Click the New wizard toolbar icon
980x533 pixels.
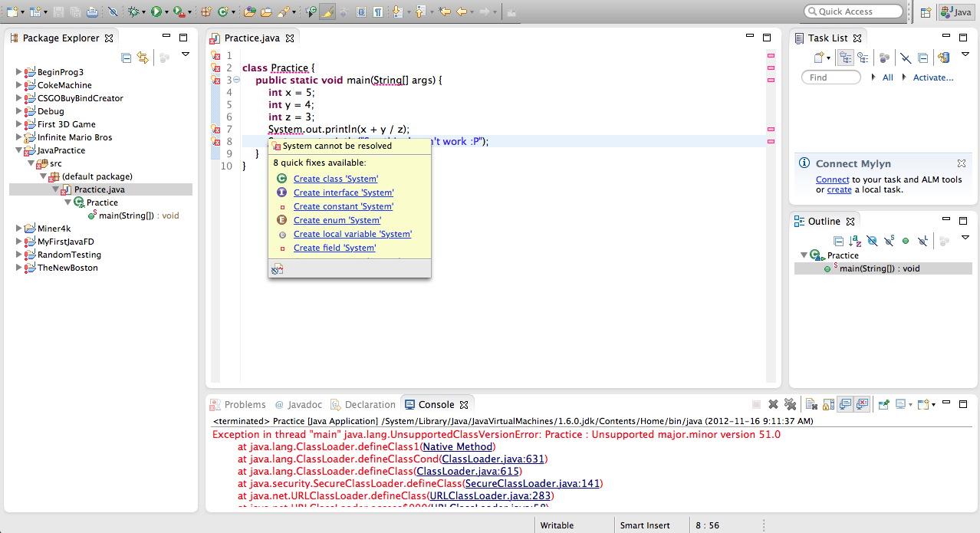(12, 12)
